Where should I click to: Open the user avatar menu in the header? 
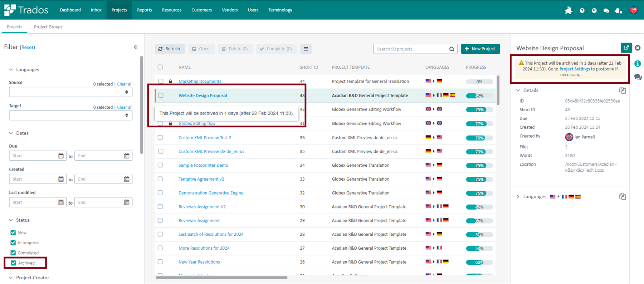634,10
